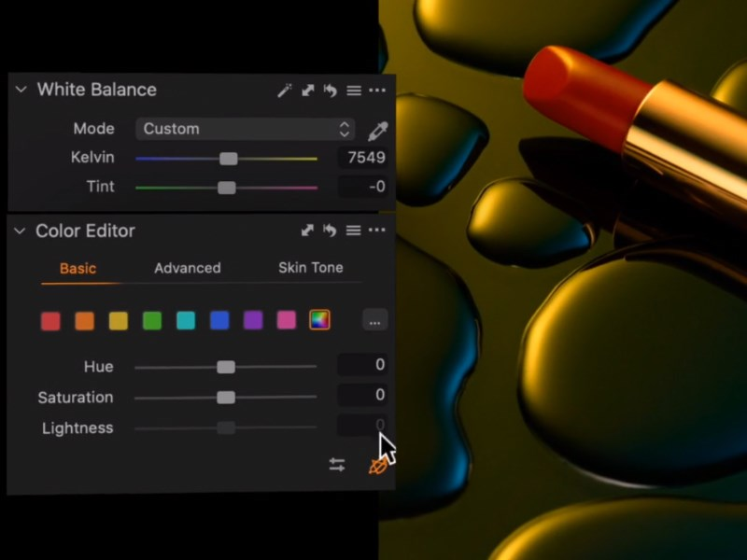Viewport: 747px width, 560px height.
Task: Reset the Color Editor tool
Action: pos(330,231)
